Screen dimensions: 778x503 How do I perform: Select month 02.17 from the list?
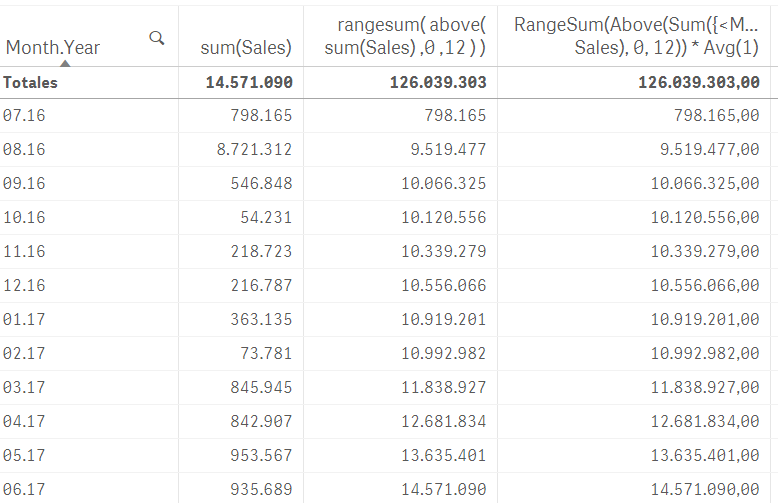tap(24, 354)
